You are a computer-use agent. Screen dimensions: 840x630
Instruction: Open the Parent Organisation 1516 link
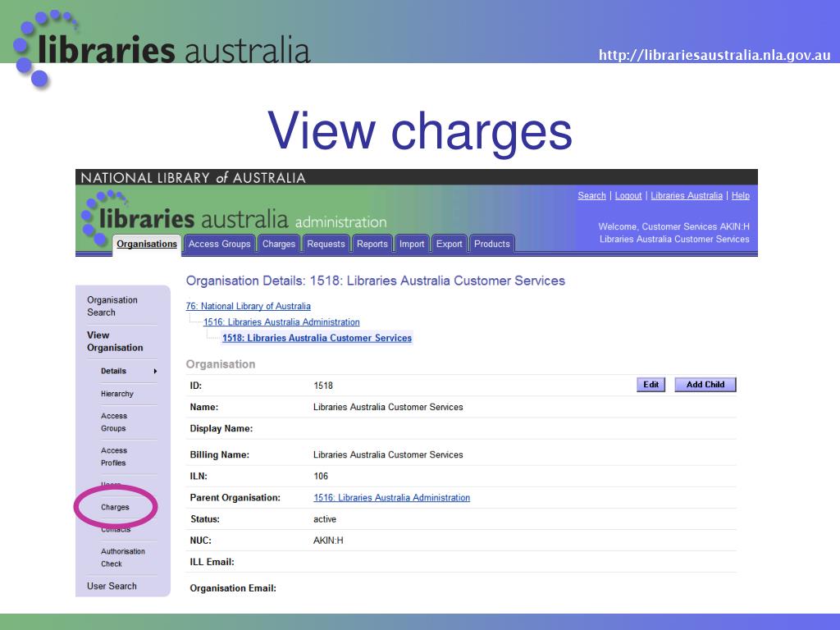coord(391,498)
